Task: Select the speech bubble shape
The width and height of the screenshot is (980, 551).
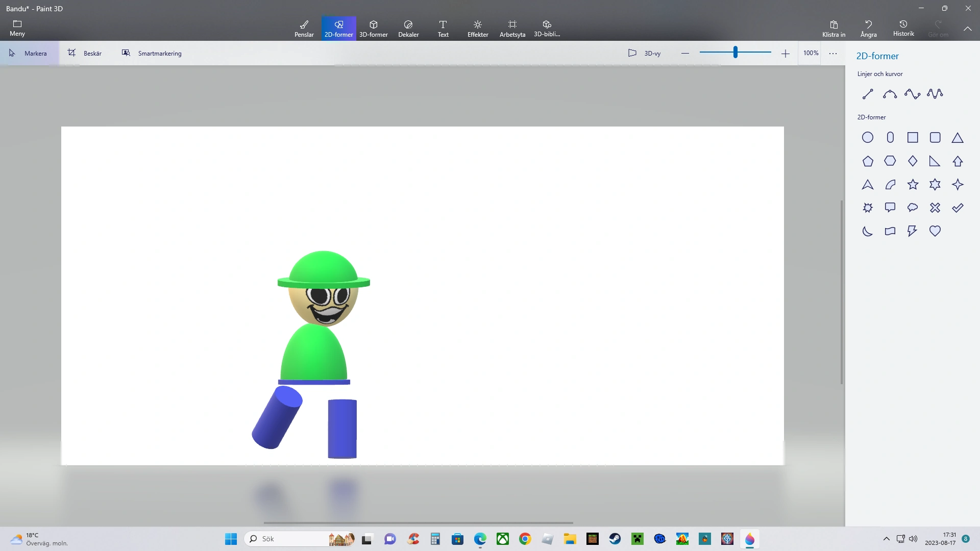Action: tap(890, 208)
